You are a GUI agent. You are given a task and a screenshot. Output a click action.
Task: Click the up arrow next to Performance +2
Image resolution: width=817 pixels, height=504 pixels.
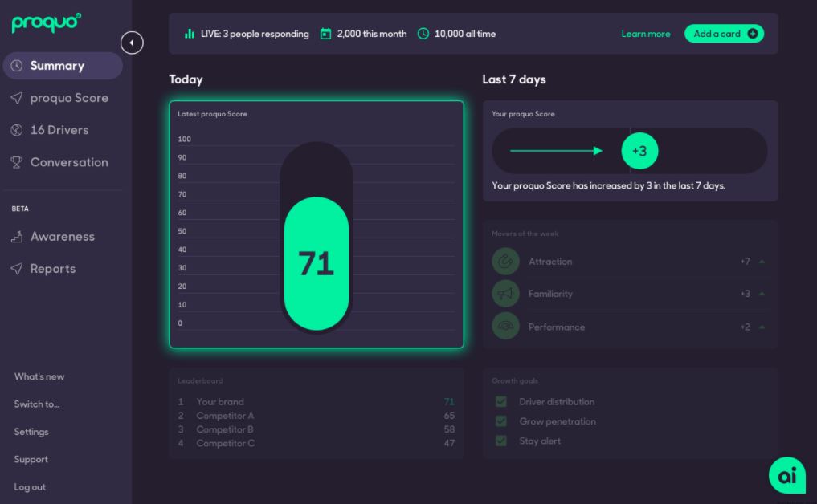pyautogui.click(x=762, y=327)
